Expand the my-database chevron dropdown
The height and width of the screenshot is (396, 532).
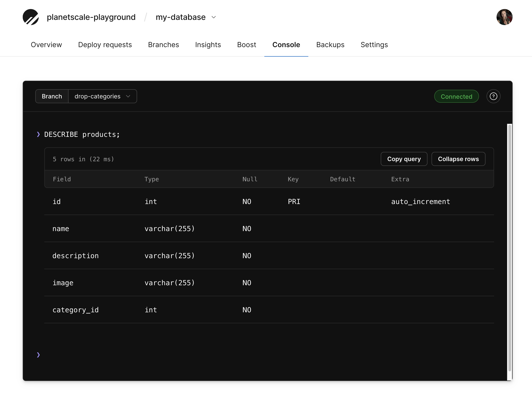[214, 17]
